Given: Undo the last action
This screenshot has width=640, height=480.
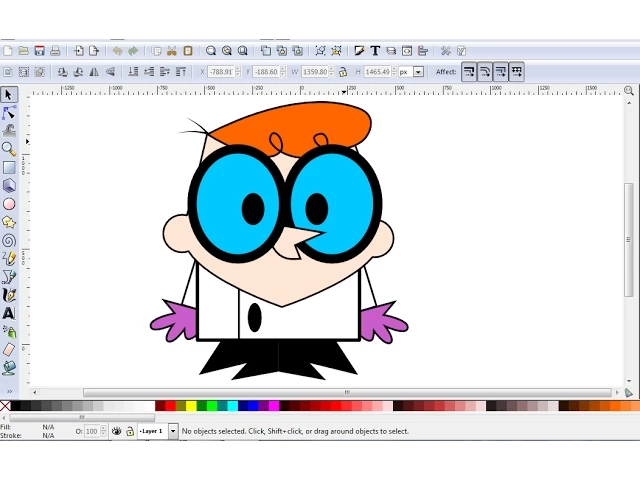Looking at the screenshot, I should [x=117, y=51].
